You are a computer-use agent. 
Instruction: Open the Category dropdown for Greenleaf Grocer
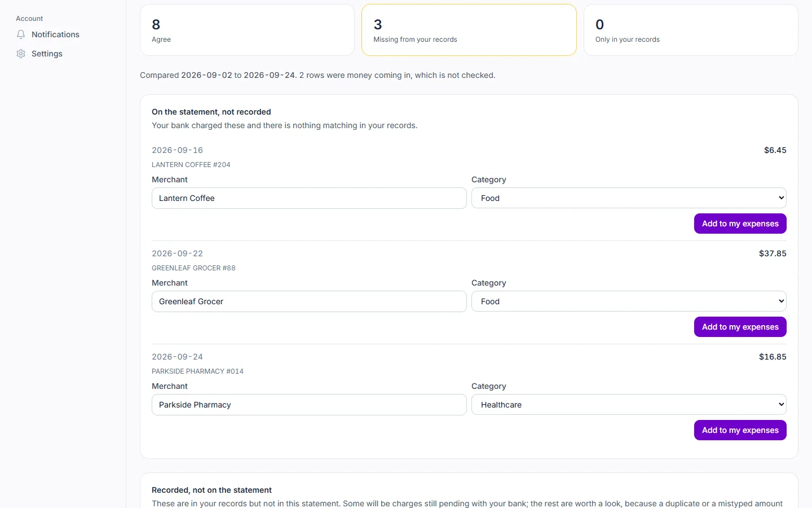coord(629,301)
